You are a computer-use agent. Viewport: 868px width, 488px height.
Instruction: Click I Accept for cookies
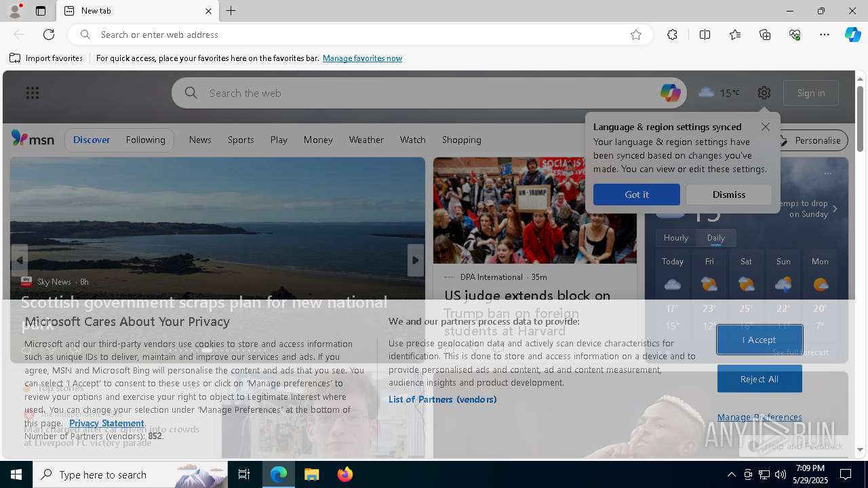pyautogui.click(x=759, y=340)
